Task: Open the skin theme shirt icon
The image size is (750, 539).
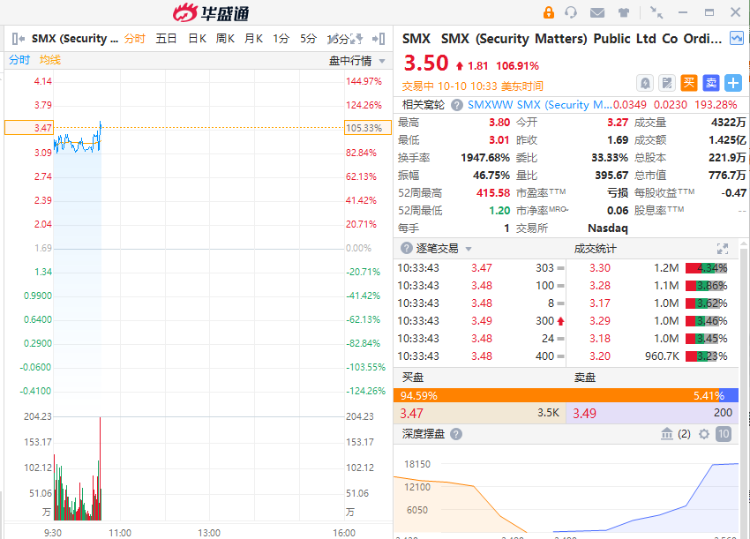Action: (x=623, y=13)
